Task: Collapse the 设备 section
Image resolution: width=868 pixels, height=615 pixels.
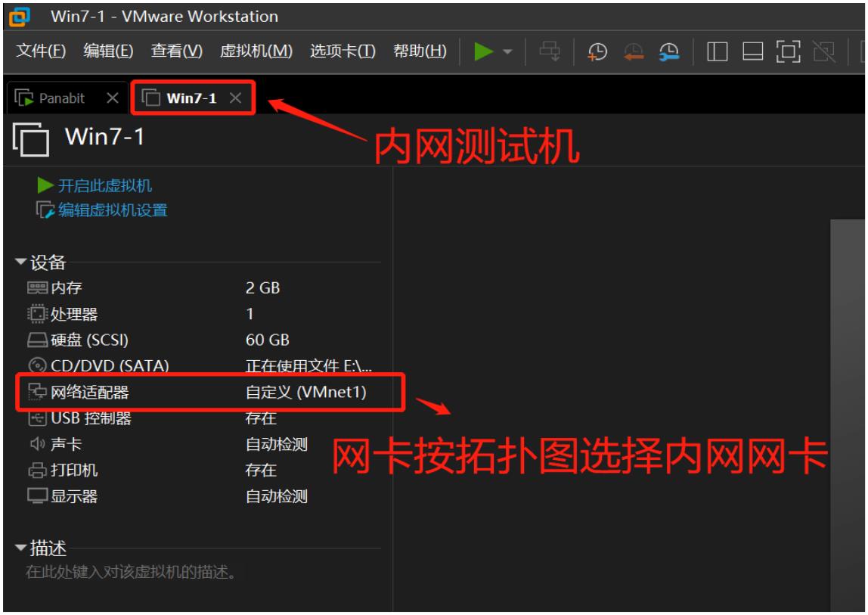Action: pyautogui.click(x=20, y=261)
